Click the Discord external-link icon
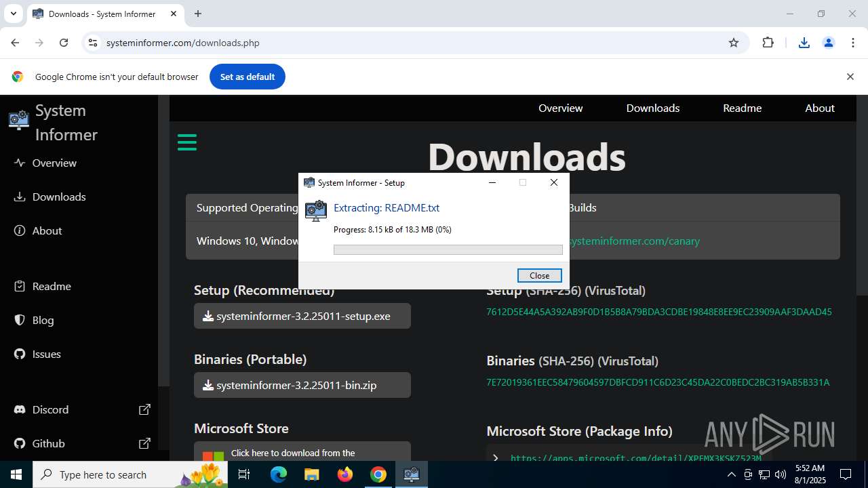This screenshot has height=488, width=868. coord(144,409)
